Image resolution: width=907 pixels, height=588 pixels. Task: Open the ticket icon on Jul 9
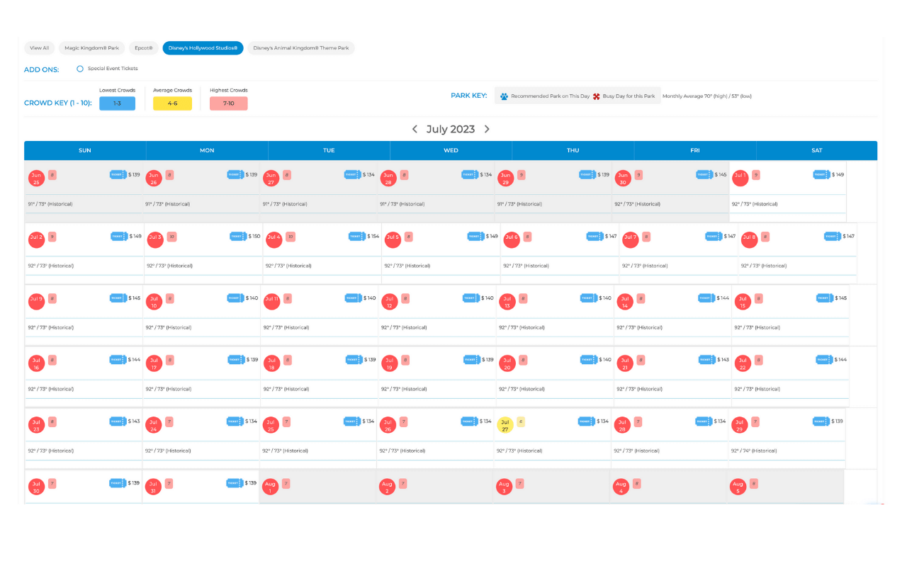pos(118,298)
